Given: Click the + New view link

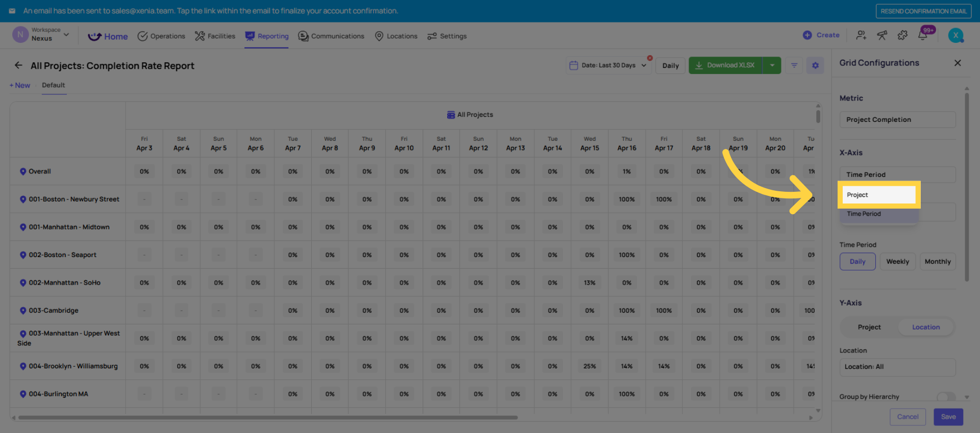Looking at the screenshot, I should 20,85.
